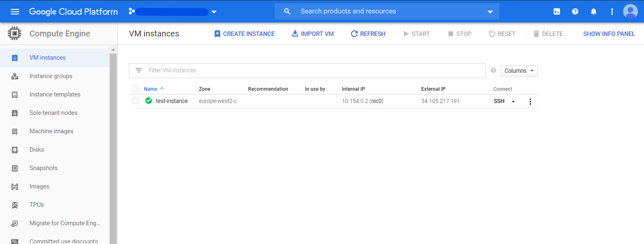Screen dimensions: 644x244
Task: Click the Disks sidebar icon
Action: [x=15, y=150]
